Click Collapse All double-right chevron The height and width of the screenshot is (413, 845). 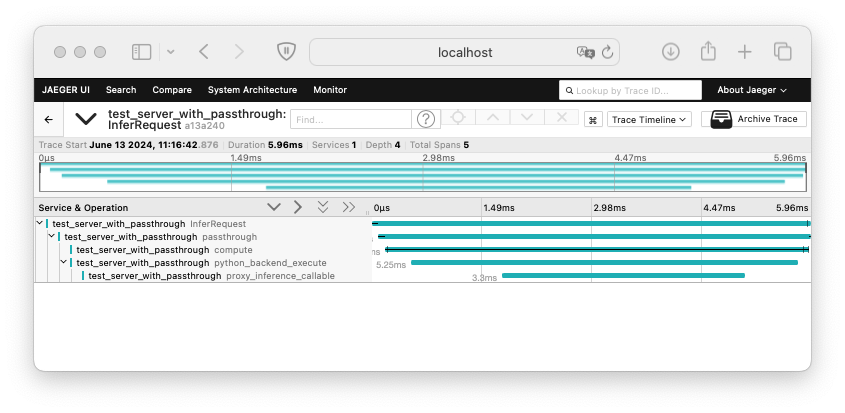[x=348, y=207]
